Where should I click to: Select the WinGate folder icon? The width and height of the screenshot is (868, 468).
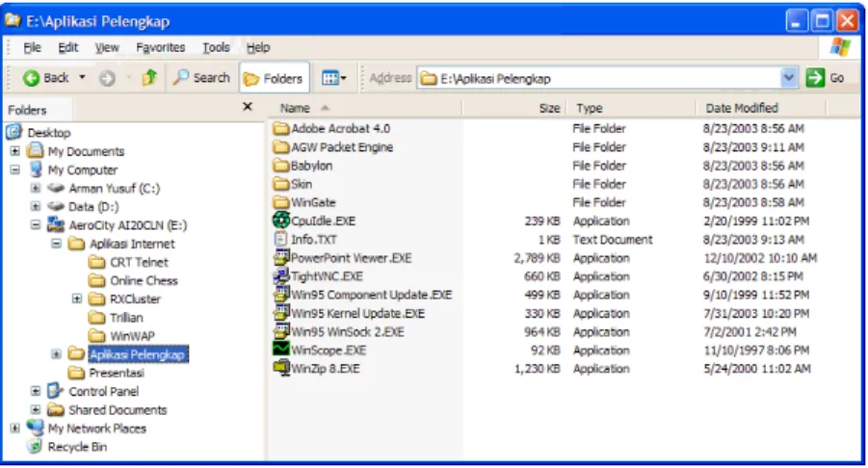[x=281, y=202]
